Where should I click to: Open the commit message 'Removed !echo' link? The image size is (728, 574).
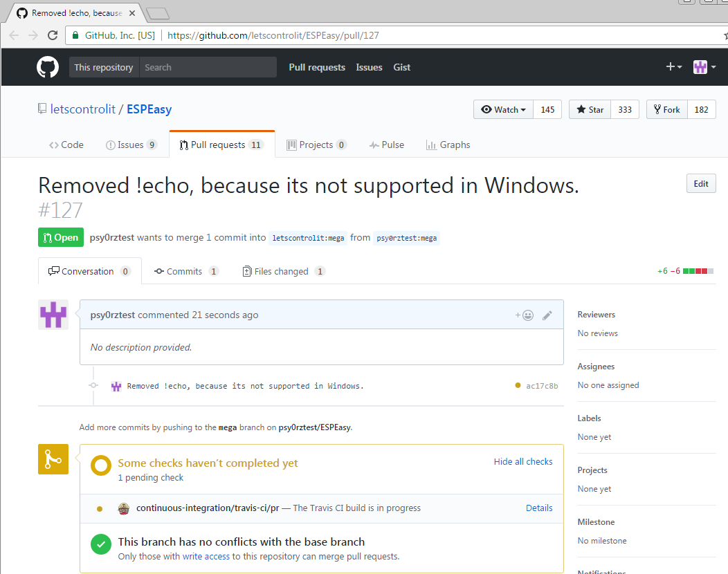click(245, 386)
